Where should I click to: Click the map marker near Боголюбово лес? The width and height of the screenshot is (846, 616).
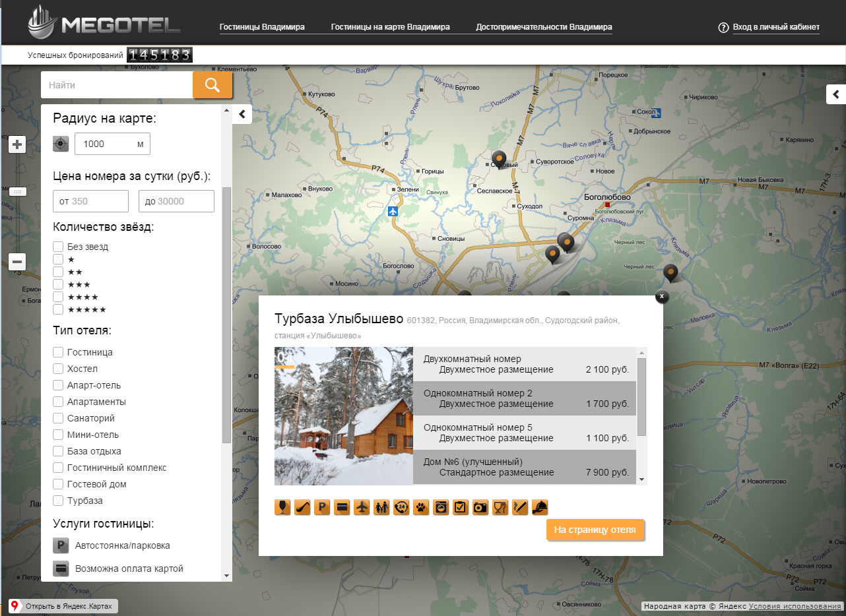(x=671, y=272)
